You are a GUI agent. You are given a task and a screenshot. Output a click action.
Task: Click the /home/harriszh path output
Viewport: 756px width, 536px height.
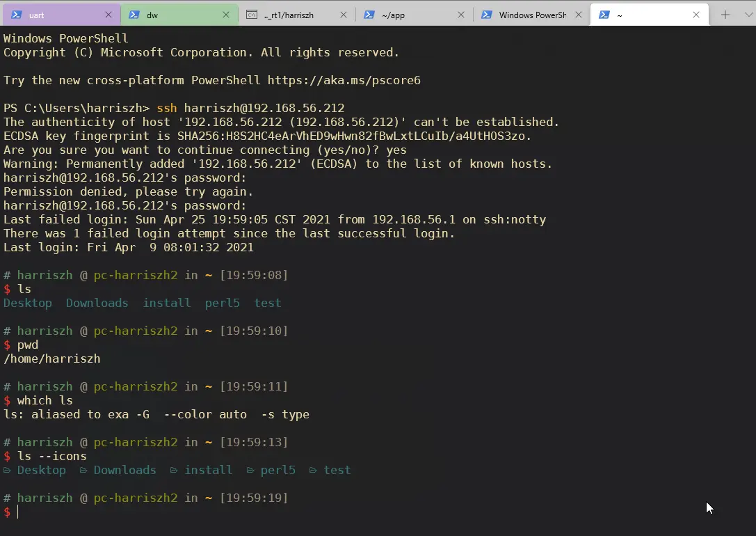click(x=52, y=359)
